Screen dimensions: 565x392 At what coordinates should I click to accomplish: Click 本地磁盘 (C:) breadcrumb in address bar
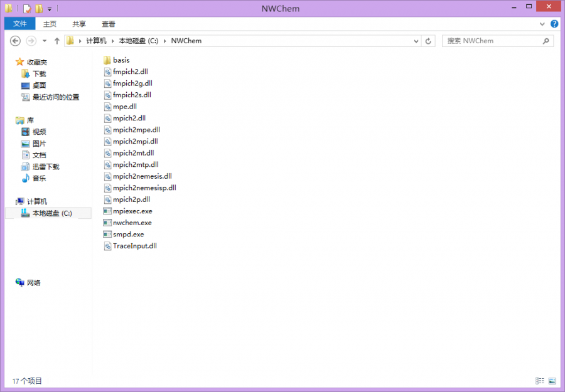pos(139,41)
